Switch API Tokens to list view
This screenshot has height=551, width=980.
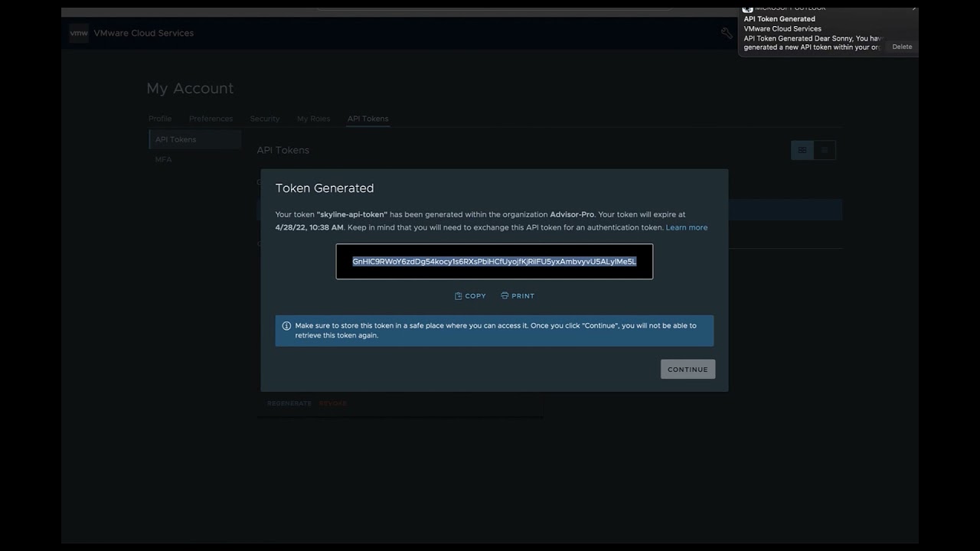click(825, 150)
